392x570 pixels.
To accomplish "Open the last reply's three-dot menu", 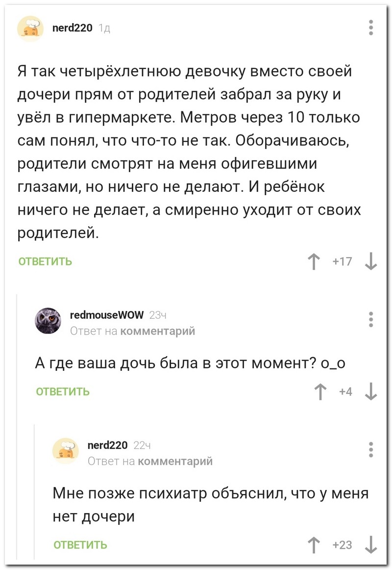I will 371,449.
